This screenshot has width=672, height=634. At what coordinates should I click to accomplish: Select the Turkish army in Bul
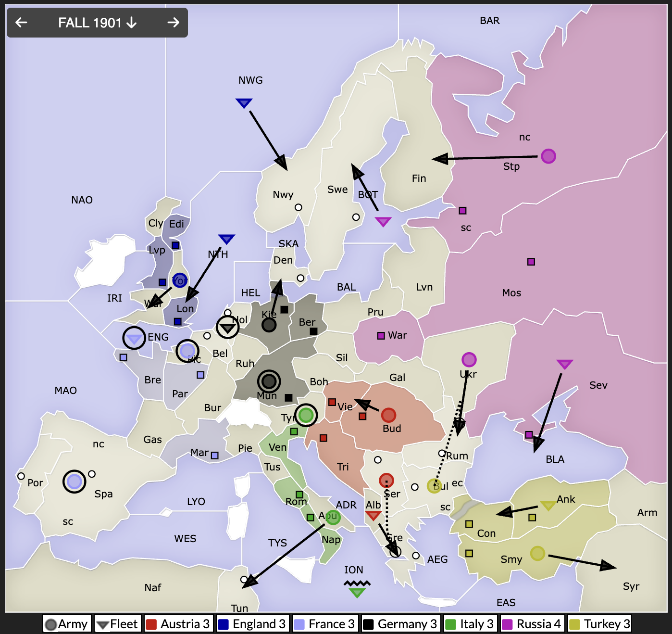434,486
